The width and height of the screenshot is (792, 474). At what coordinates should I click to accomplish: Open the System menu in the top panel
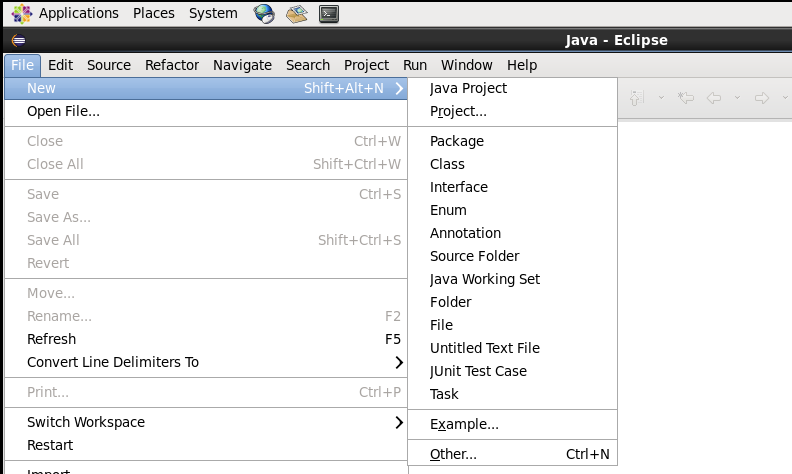[213, 13]
